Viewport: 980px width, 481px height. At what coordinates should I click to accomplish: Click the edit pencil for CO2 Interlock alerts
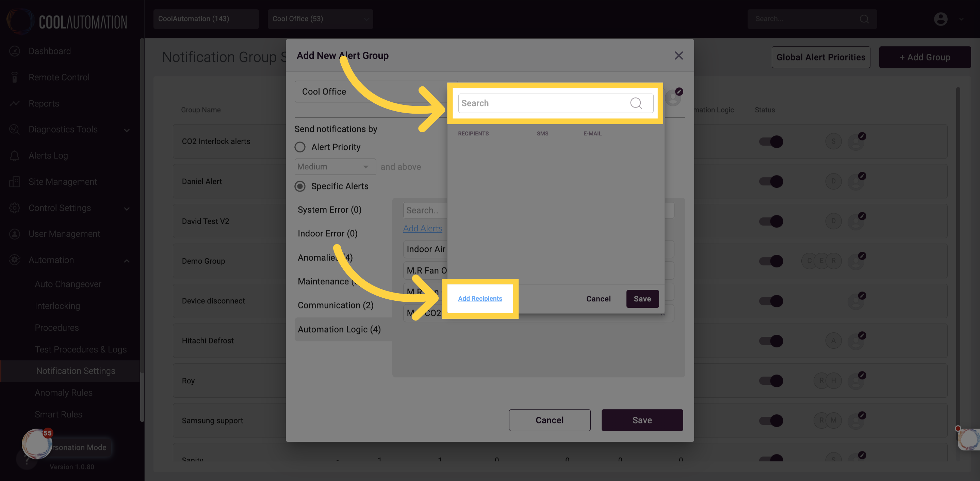click(x=862, y=136)
